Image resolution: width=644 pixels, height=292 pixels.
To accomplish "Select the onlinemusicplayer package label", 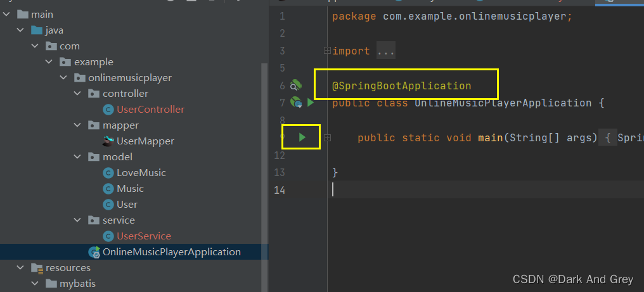I will [130, 78].
